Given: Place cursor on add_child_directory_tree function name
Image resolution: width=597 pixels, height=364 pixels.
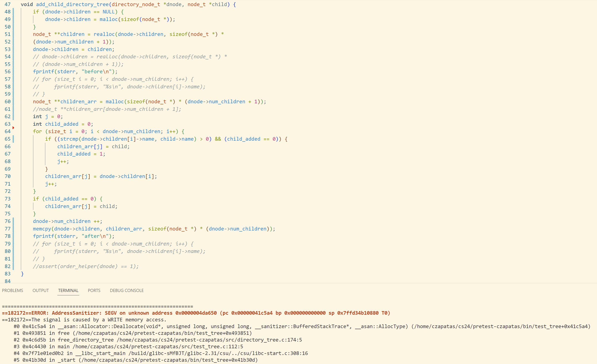Looking at the screenshot, I should point(72,4).
